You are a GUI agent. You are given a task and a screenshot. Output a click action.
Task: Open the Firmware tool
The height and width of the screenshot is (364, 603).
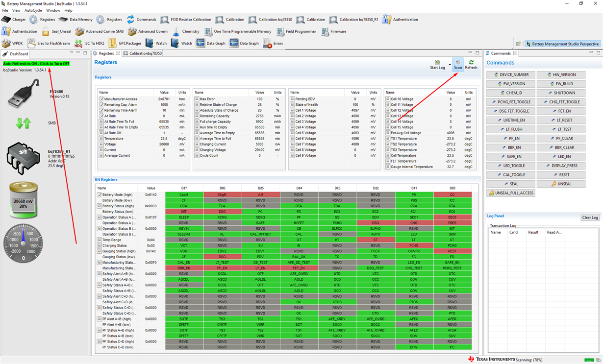[334, 31]
